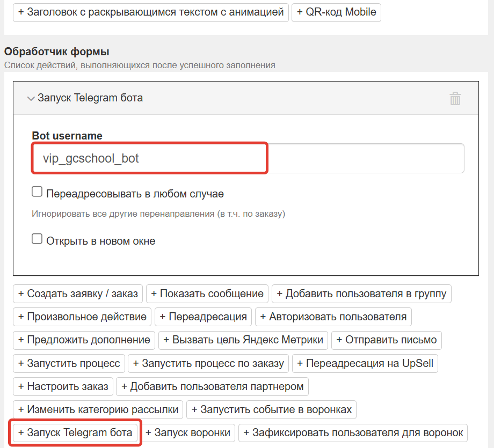Add action Изменить категорию рассылки
This screenshot has width=494, height=448.
tap(97, 409)
